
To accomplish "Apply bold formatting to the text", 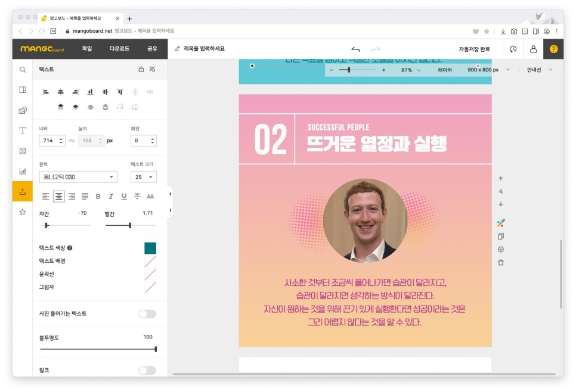I will point(97,196).
